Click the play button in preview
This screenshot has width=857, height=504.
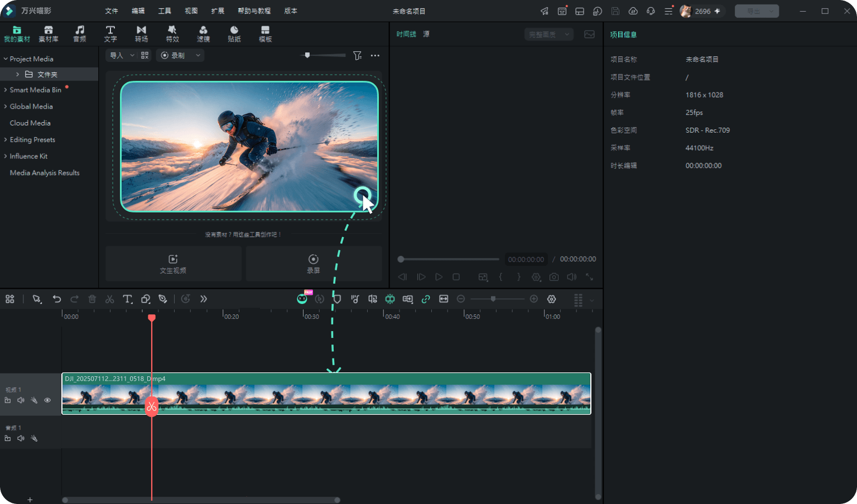click(439, 277)
